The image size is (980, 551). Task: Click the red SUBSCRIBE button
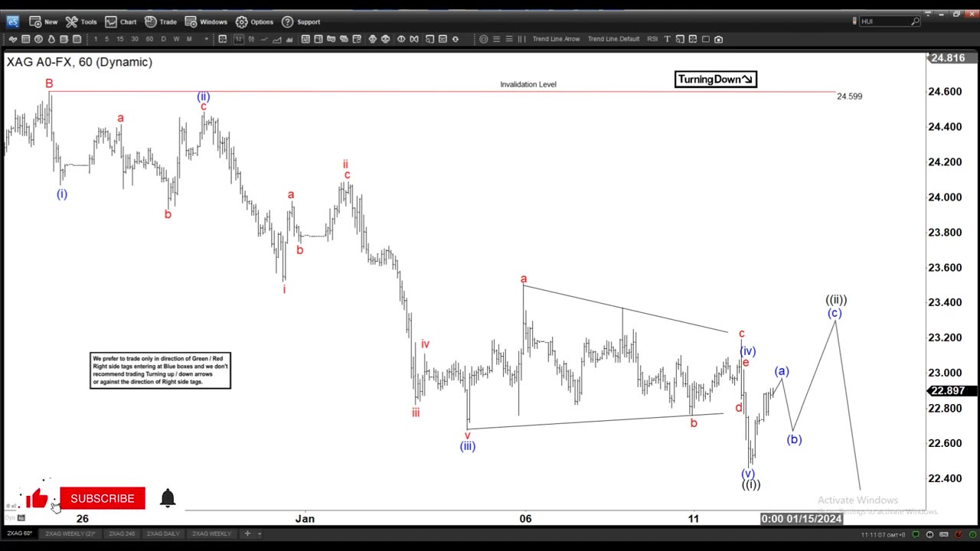click(103, 498)
